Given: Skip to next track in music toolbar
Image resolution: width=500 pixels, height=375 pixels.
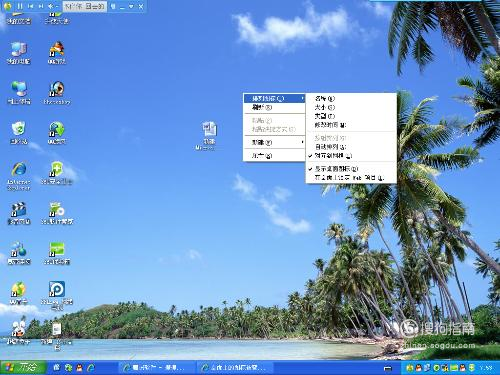Looking at the screenshot, I should coord(41,6).
